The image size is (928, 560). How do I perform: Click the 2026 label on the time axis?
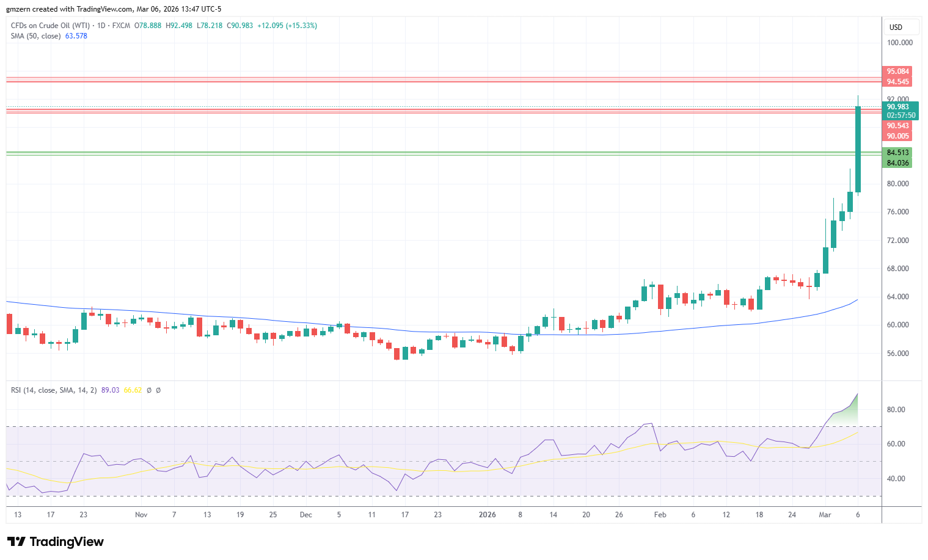[x=487, y=515]
